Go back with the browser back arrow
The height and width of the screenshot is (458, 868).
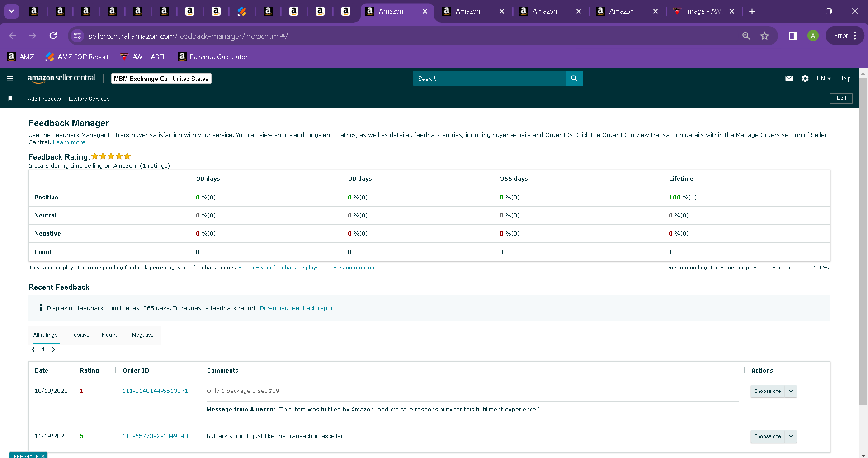point(13,36)
